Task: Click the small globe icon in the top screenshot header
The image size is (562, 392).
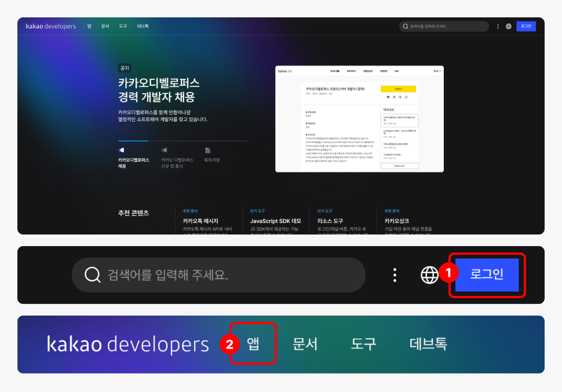Action: tap(508, 26)
